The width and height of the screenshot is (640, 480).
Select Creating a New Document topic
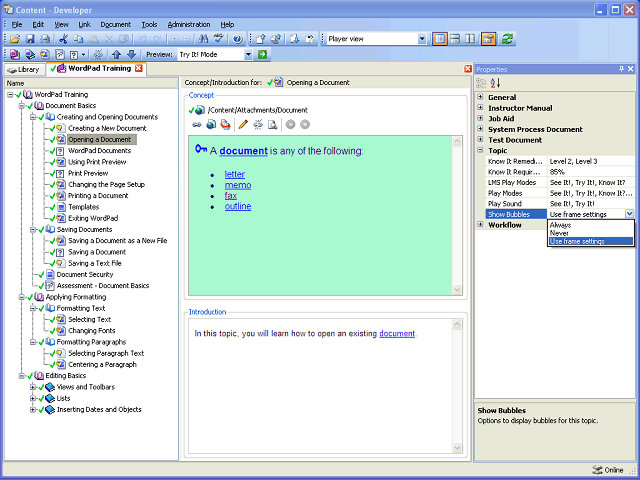click(107, 128)
